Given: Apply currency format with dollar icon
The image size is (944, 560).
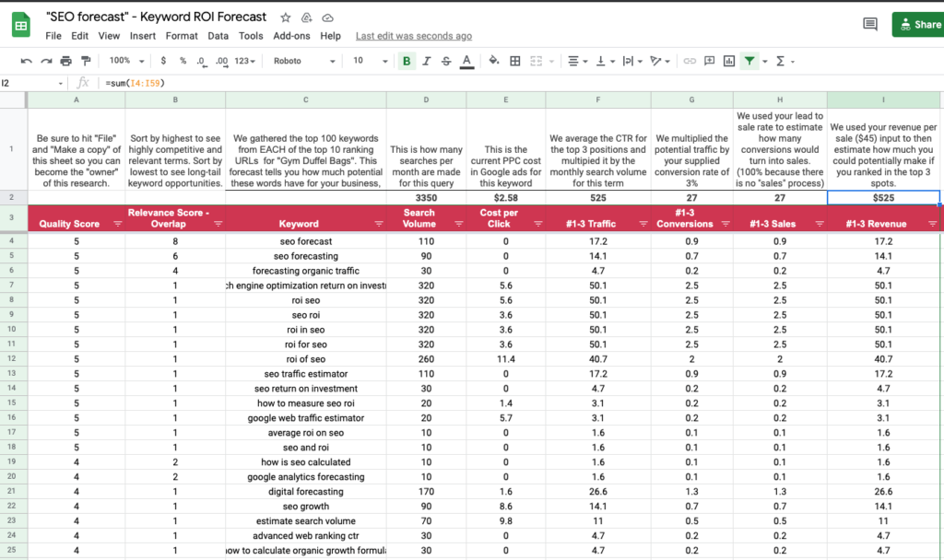Looking at the screenshot, I should (x=163, y=61).
